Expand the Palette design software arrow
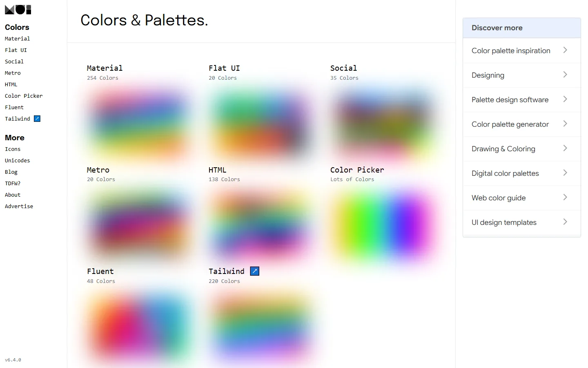 click(565, 99)
